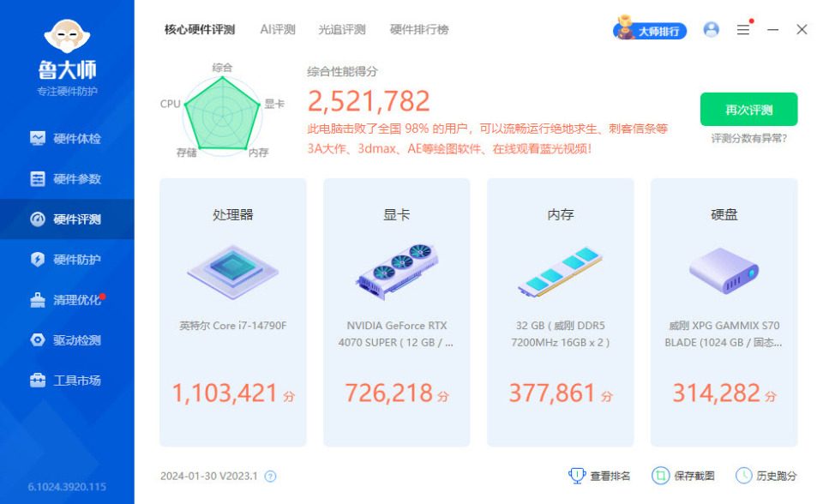Open the hamburger menu at top right
The height and width of the screenshot is (504, 823).
tap(742, 29)
